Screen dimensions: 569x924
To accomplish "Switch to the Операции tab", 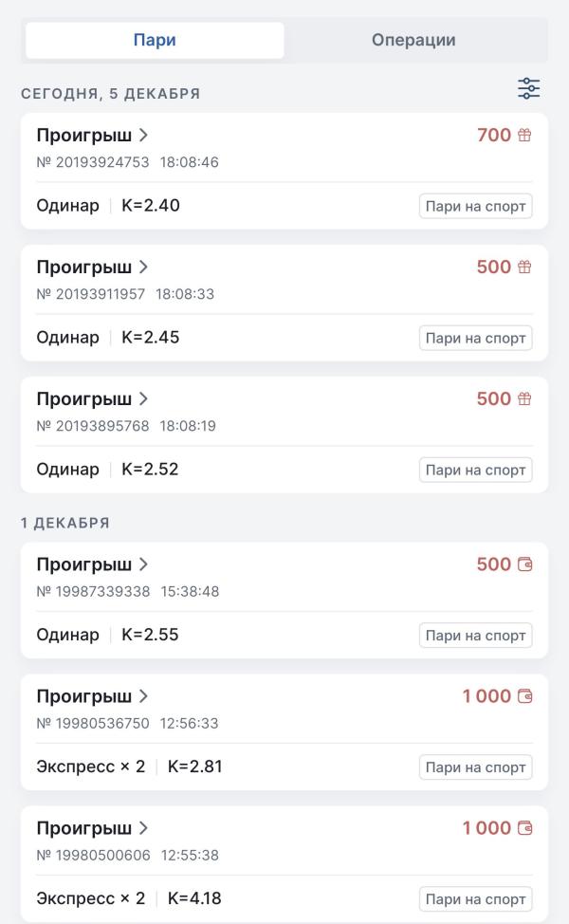I will (413, 40).
